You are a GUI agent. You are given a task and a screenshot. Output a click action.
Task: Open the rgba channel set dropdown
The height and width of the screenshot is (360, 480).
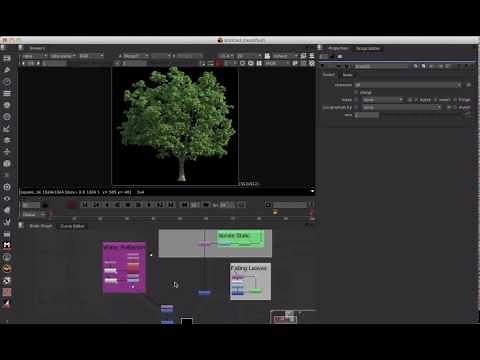35,56
